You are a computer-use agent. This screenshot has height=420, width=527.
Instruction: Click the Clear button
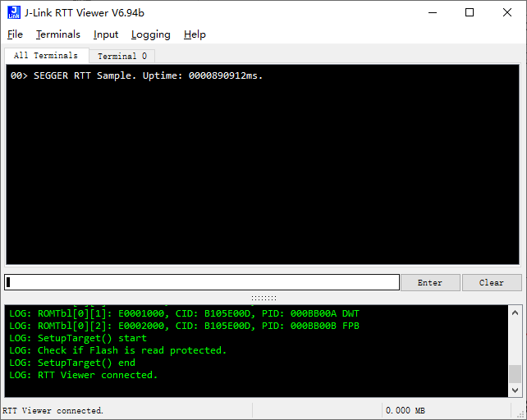click(492, 282)
